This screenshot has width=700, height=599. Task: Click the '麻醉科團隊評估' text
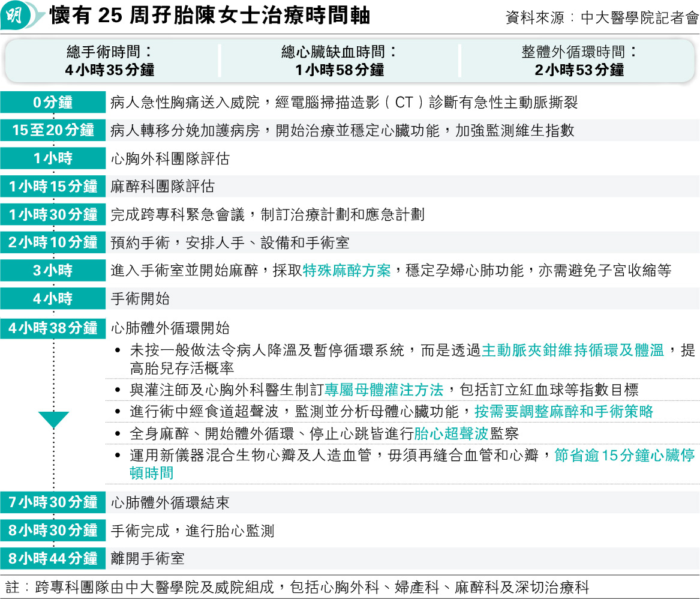[x=163, y=186]
